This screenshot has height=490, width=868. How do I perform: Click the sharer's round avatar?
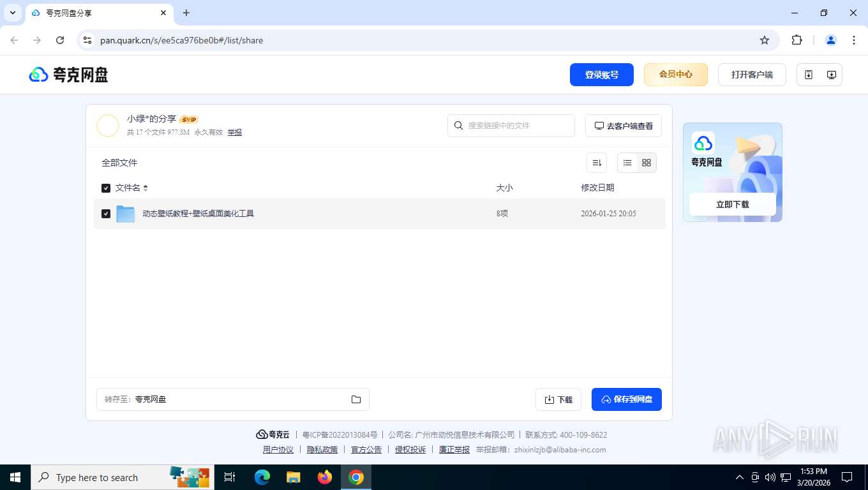click(108, 126)
